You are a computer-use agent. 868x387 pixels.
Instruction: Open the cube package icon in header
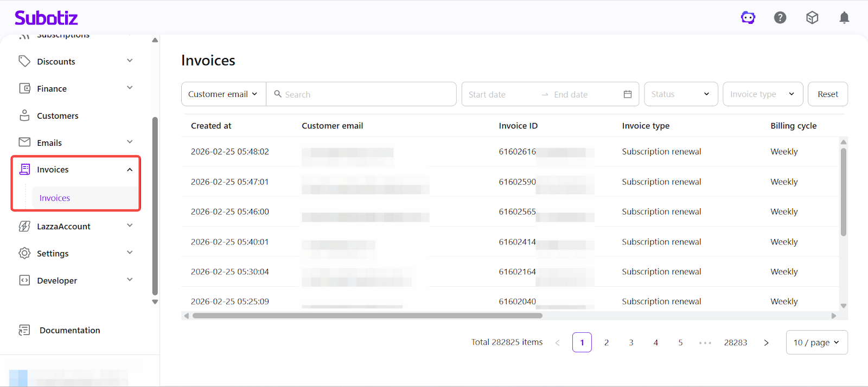click(812, 18)
